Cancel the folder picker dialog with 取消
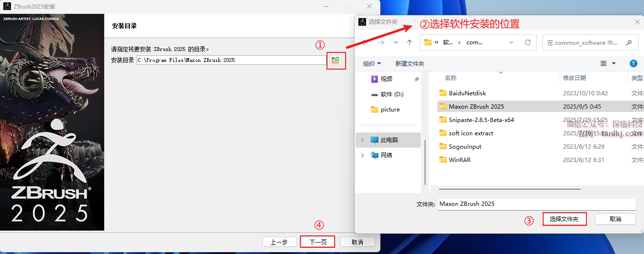Image resolution: width=644 pixels, height=254 pixels. click(x=615, y=219)
